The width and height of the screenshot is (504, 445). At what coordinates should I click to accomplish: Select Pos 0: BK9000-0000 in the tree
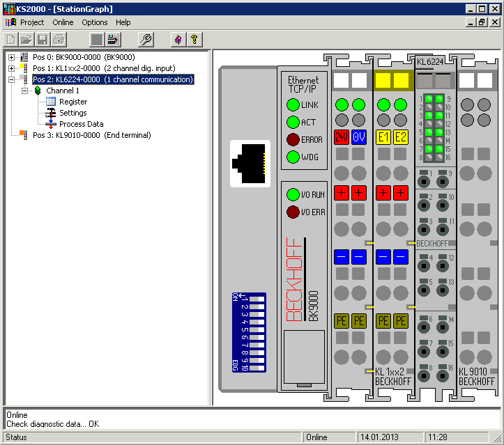click(84, 57)
